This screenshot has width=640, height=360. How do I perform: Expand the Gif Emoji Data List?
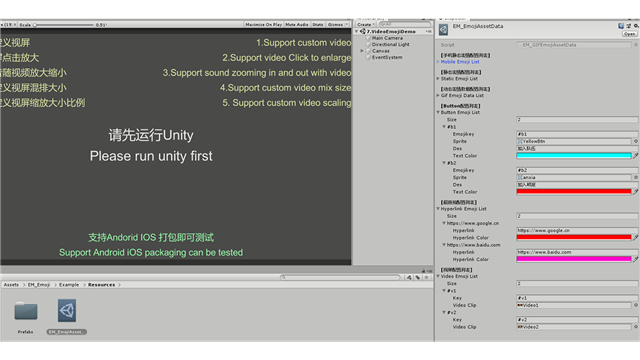438,96
